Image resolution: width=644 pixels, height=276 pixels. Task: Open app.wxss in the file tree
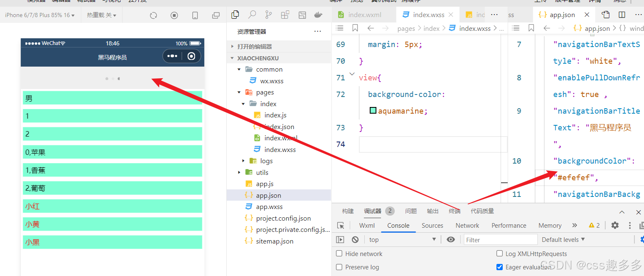point(279,207)
